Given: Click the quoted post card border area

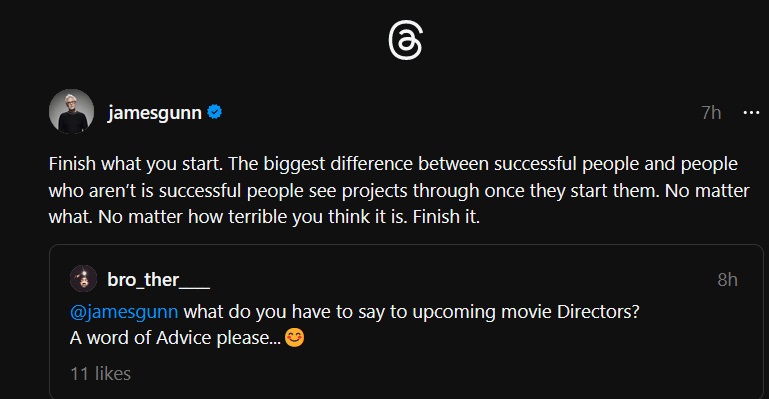Looking at the screenshot, I should tap(406, 322).
